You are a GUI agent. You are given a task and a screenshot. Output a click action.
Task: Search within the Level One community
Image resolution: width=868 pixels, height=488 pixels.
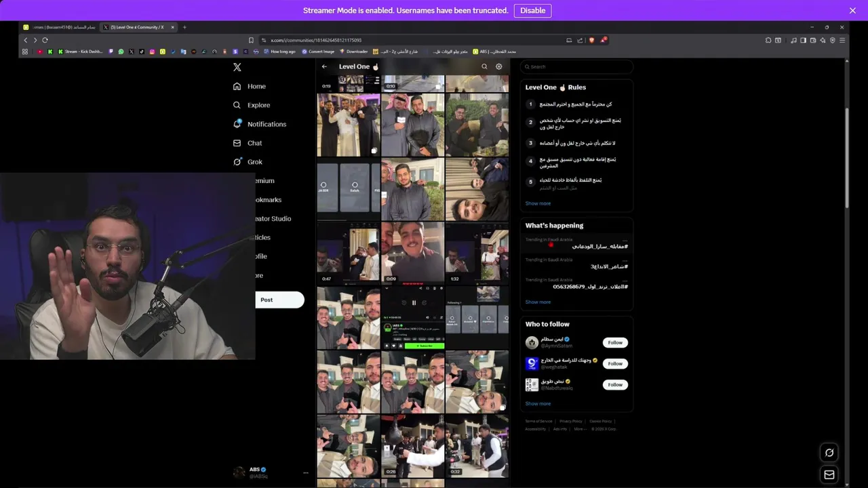484,66
